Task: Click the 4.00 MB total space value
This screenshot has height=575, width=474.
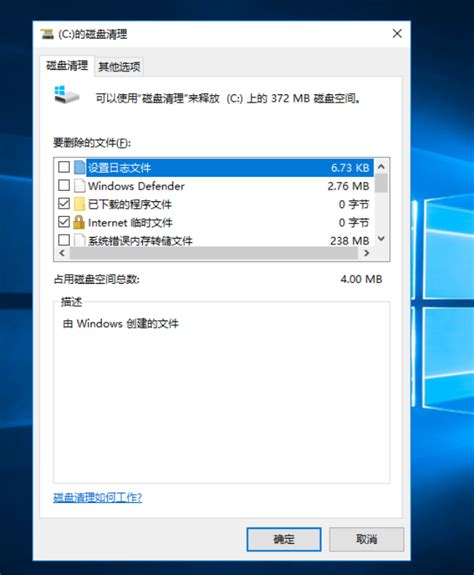Action: point(361,279)
